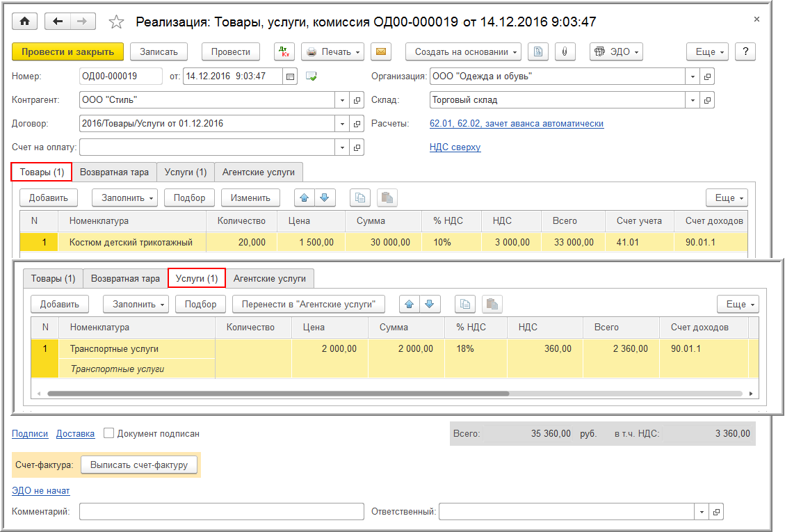Click Перенести в "Агентские услуги" button
This screenshot has width=785, height=532.
click(309, 304)
